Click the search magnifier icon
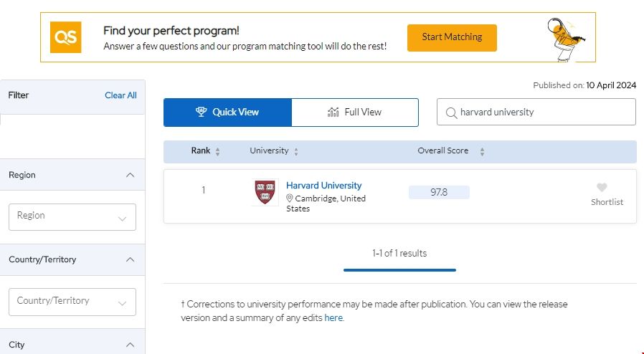The height and width of the screenshot is (354, 644). (x=451, y=113)
